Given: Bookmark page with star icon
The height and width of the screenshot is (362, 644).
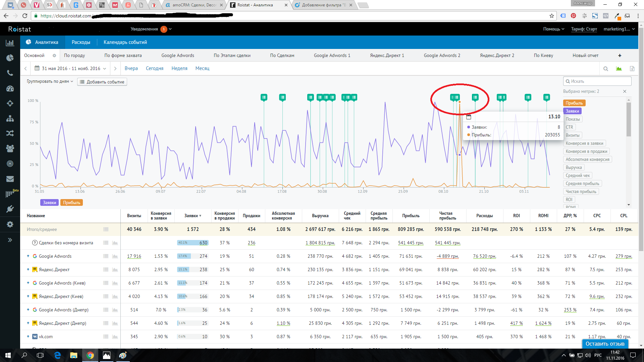Looking at the screenshot, I should click(x=552, y=16).
